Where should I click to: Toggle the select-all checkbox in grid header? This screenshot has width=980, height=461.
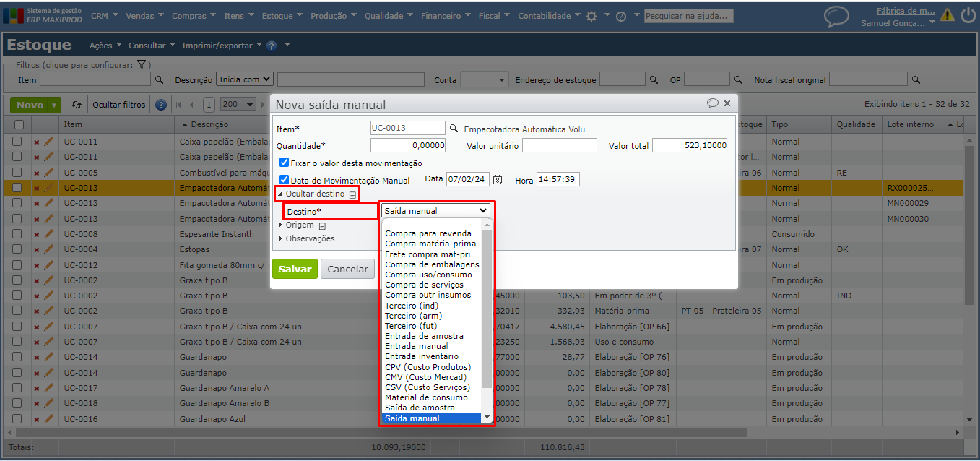pyautogui.click(x=19, y=124)
